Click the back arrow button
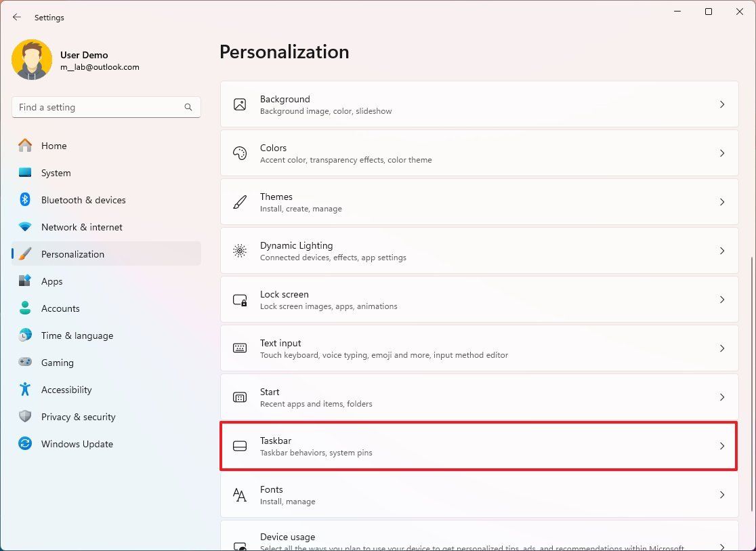This screenshot has height=551, width=756. 17,17
